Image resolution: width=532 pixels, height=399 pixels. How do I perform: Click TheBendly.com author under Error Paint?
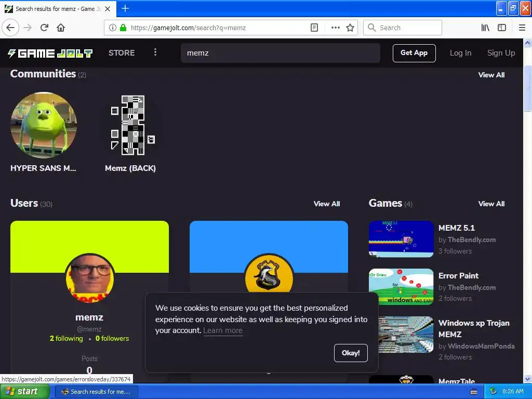coord(472,288)
